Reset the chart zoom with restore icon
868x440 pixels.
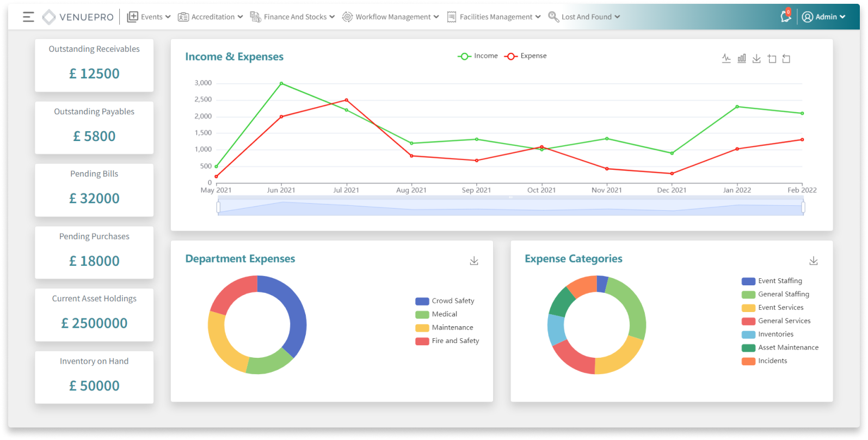[x=786, y=59]
